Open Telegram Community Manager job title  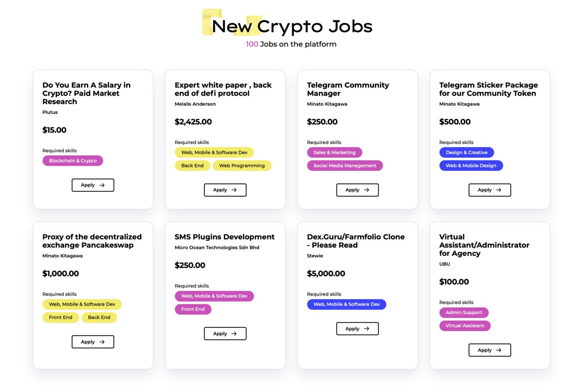348,89
